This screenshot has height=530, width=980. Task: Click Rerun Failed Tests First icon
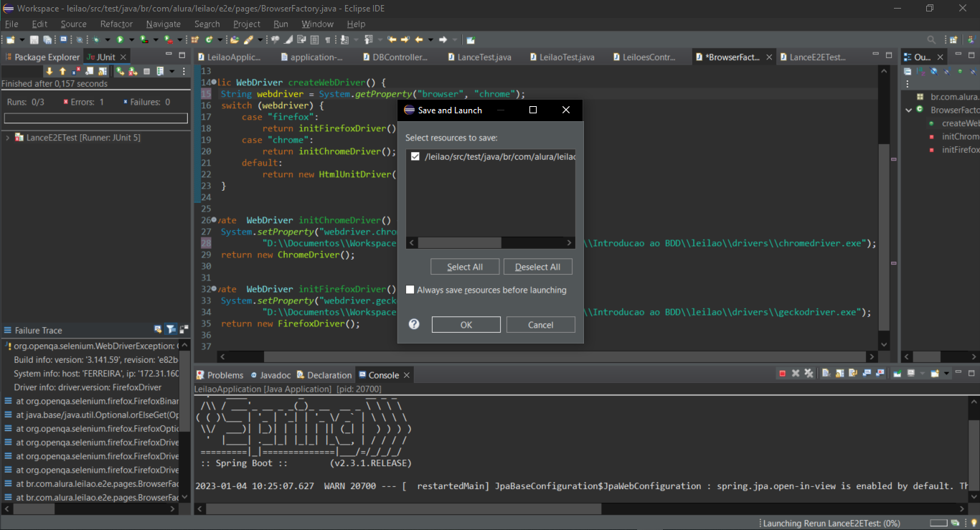point(133,71)
